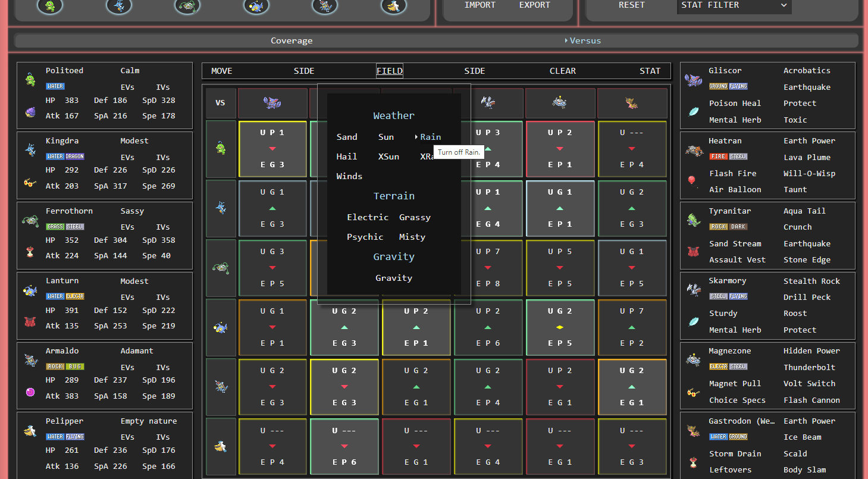Viewport: 868px width, 479px height.
Task: Click Heatran's sprite in the right opponent list
Action: tap(693, 149)
